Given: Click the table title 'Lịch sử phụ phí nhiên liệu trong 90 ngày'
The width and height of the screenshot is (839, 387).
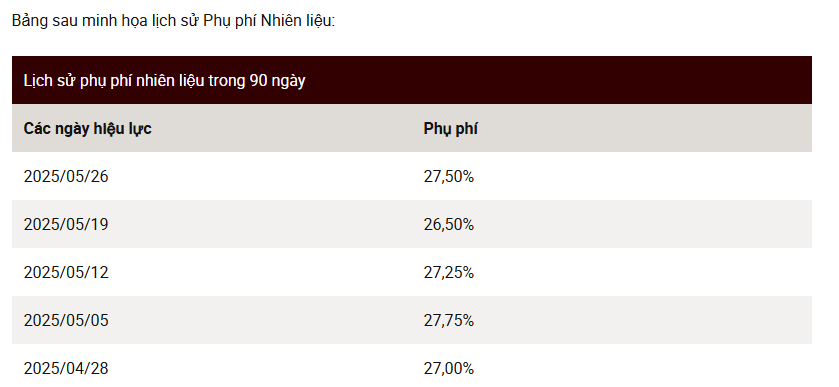Looking at the screenshot, I should click(x=164, y=81).
